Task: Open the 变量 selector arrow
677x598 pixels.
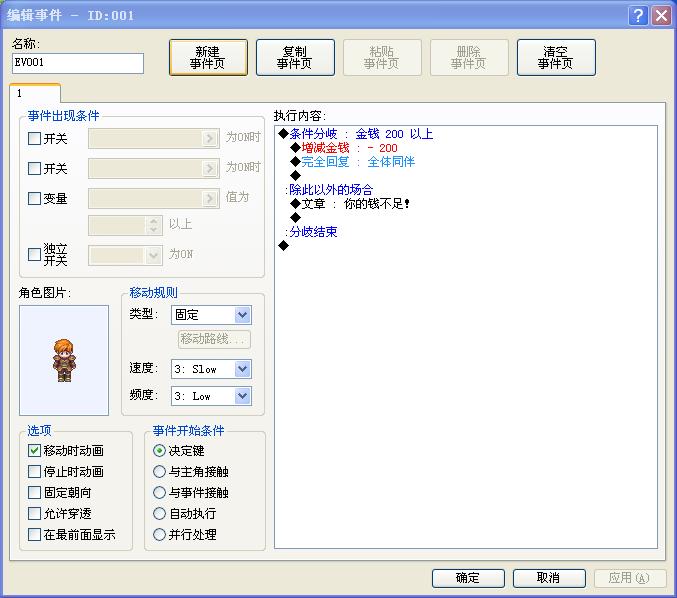Action: pyautogui.click(x=210, y=199)
